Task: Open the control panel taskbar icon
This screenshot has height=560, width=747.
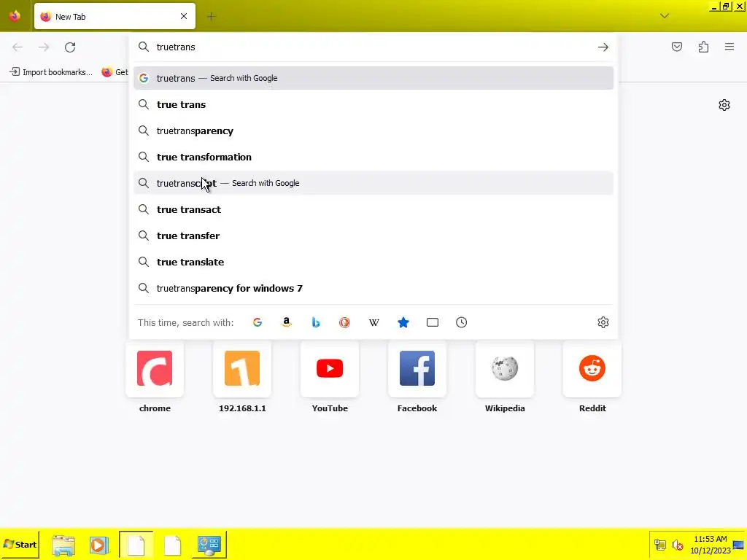Action: coord(209,545)
